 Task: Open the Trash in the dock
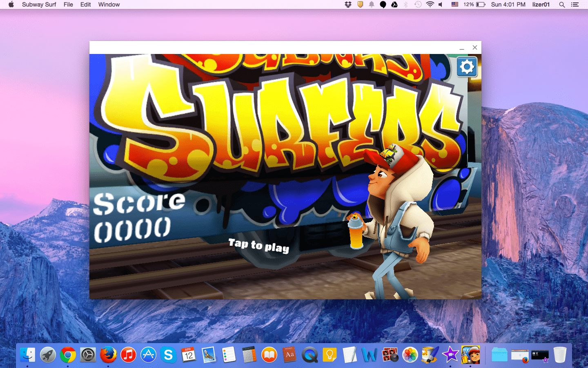[x=560, y=355]
